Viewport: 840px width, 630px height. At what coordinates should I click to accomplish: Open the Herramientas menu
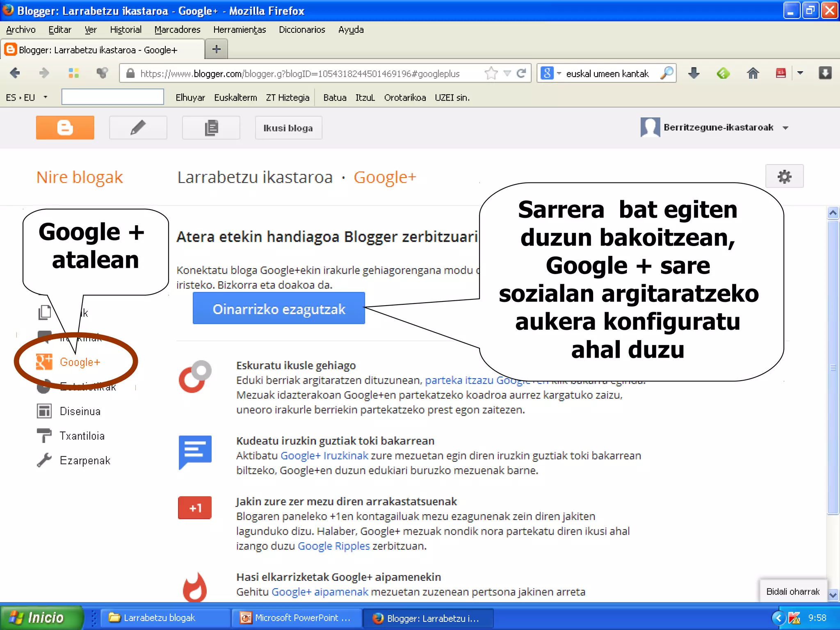point(240,30)
